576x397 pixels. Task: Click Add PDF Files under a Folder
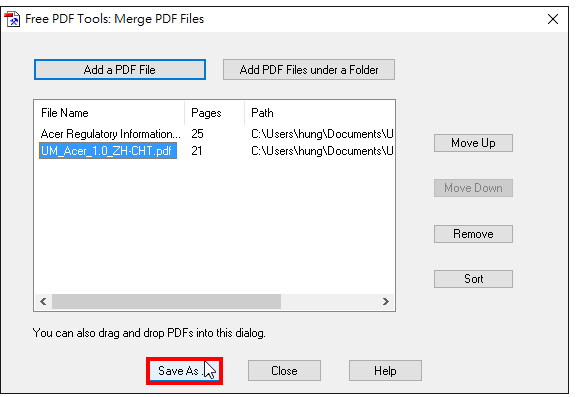pos(309,69)
